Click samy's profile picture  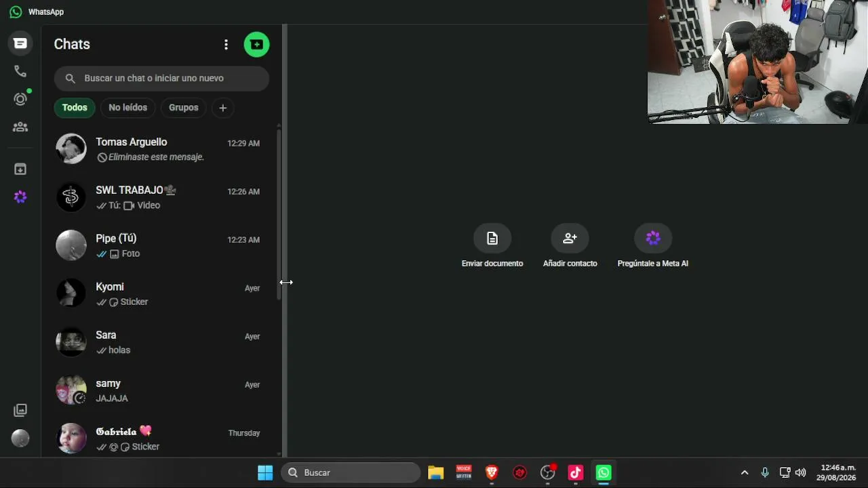[x=71, y=390]
